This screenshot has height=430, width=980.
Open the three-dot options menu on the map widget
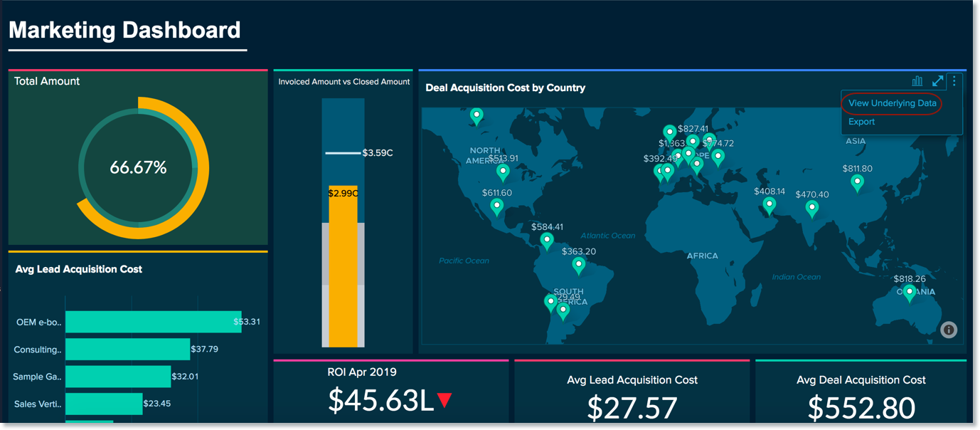(954, 80)
